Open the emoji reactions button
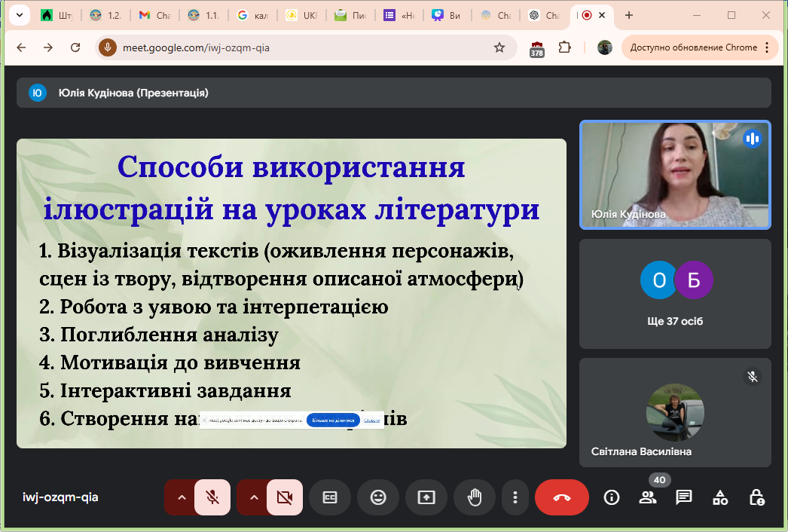Image resolution: width=788 pixels, height=532 pixels. click(x=378, y=497)
